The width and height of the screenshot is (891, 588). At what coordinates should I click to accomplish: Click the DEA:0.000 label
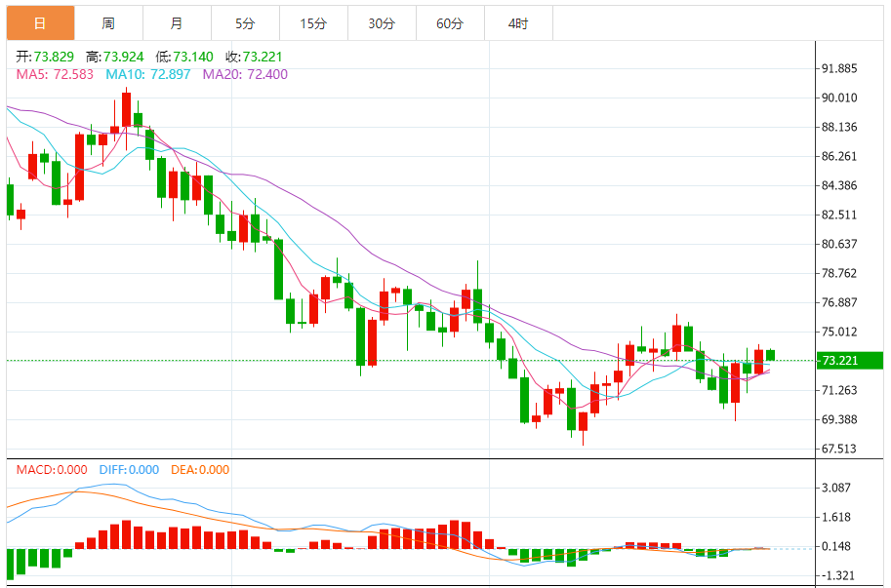(x=200, y=470)
